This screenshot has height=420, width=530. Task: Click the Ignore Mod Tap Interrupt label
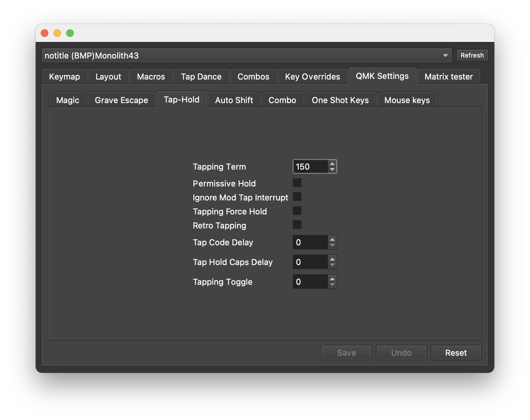coord(241,198)
